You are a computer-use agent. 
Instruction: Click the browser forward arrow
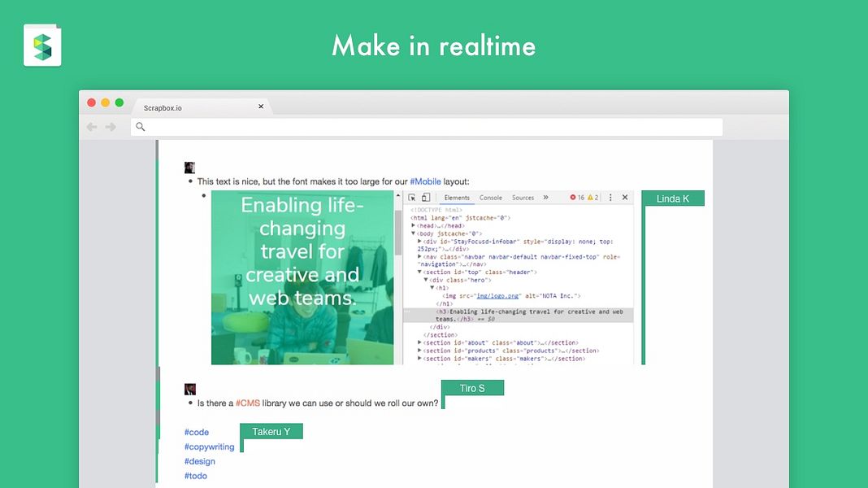(x=111, y=127)
